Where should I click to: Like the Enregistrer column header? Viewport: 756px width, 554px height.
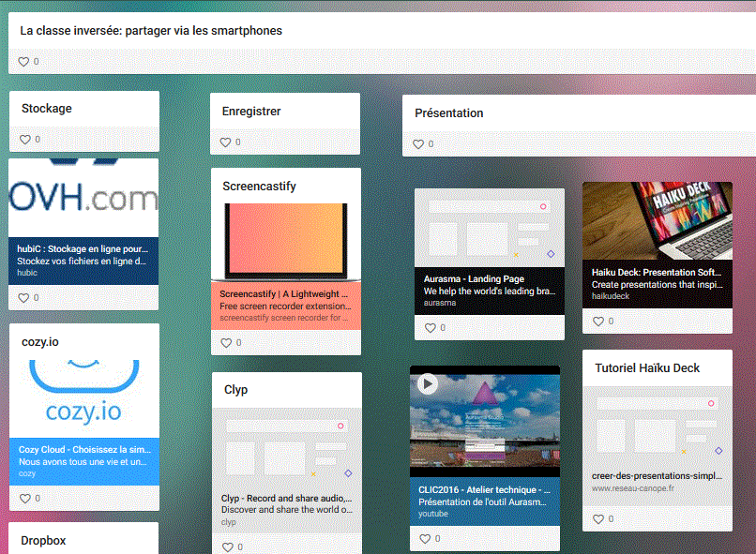tap(226, 142)
